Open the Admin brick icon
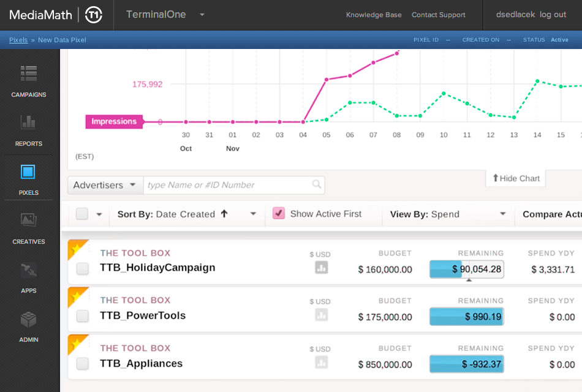 click(29, 320)
